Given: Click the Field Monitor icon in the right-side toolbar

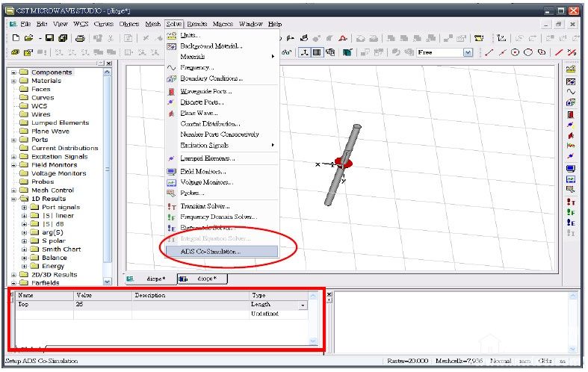Looking at the screenshot, I should tap(570, 168).
